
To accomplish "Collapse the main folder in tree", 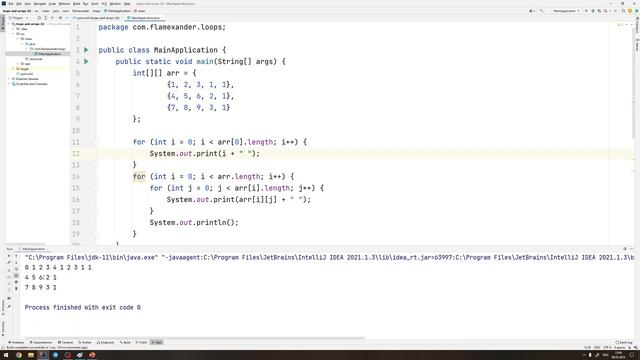I will point(18,39).
